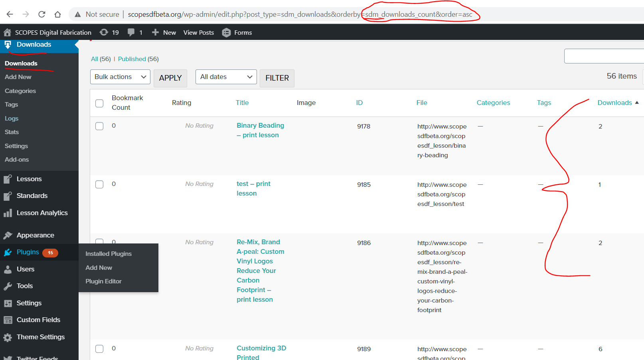The height and width of the screenshot is (360, 644).
Task: Open the updates icon showing 19
Action: tap(104, 32)
